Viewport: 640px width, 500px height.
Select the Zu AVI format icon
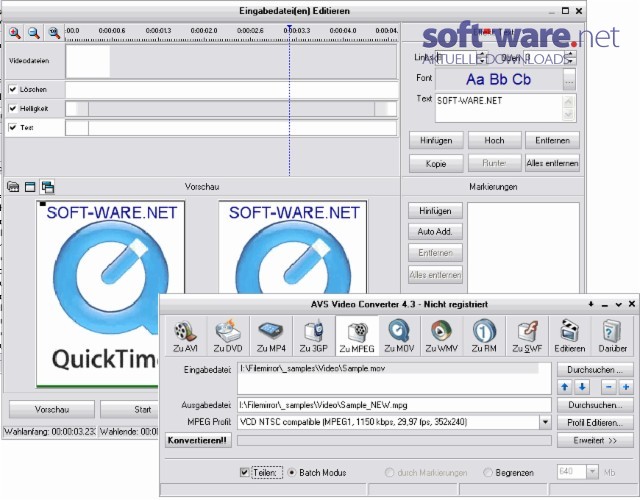(x=185, y=336)
